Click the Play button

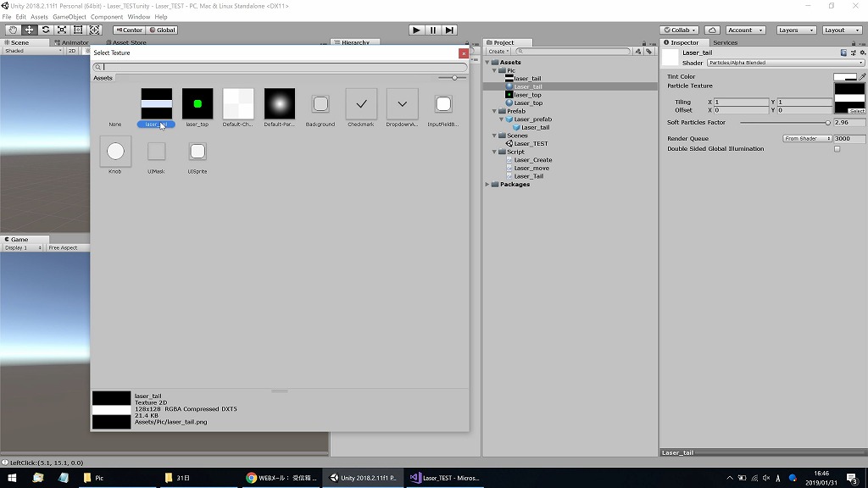pyautogui.click(x=416, y=30)
